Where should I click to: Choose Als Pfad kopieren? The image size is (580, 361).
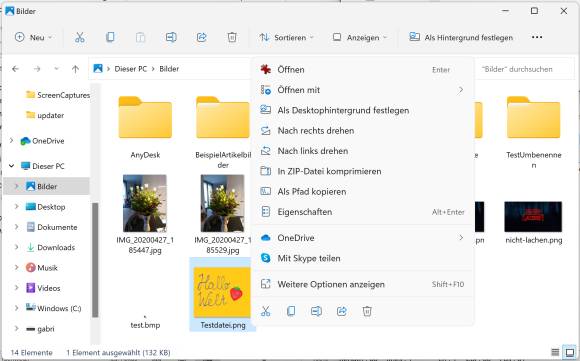tap(362, 192)
